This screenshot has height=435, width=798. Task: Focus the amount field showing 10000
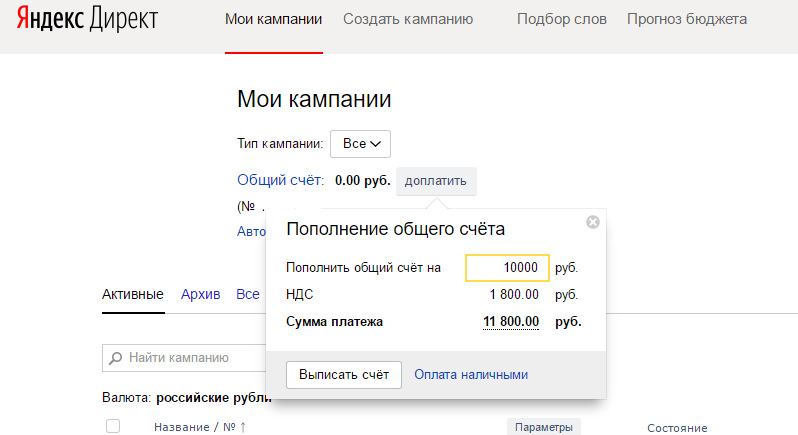coord(507,268)
